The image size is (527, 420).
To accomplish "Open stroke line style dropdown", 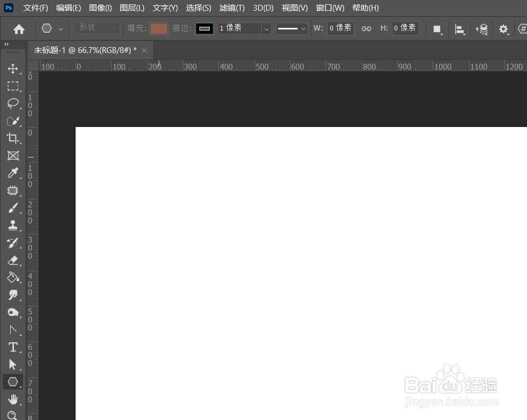I will [292, 28].
